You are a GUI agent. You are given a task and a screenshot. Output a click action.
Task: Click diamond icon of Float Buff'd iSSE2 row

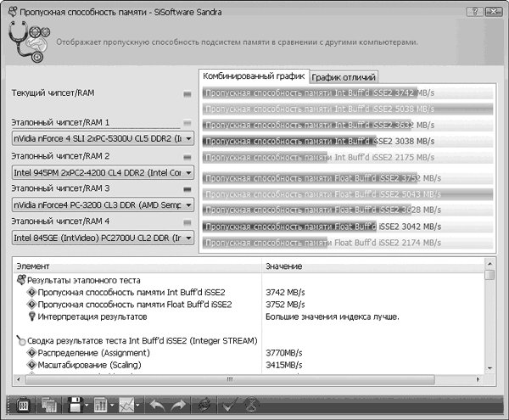32,305
